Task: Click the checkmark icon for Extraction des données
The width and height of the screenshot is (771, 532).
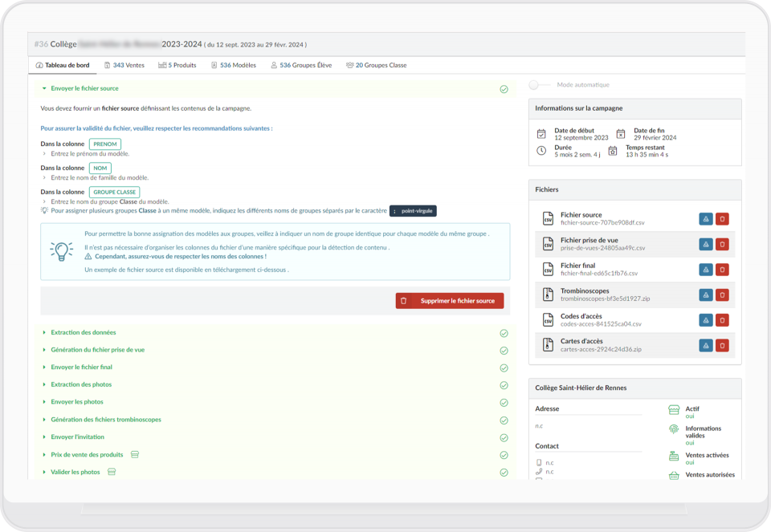Action: click(504, 333)
